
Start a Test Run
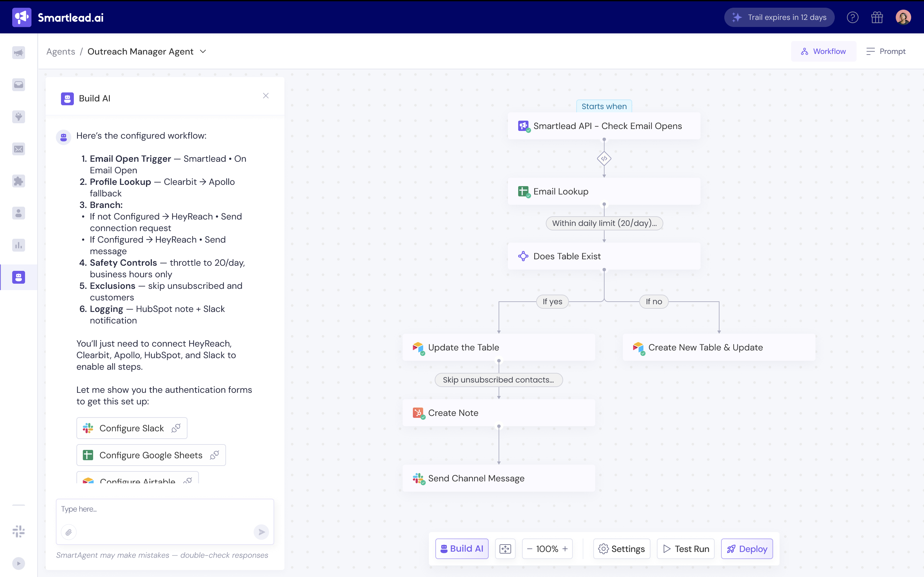point(686,549)
